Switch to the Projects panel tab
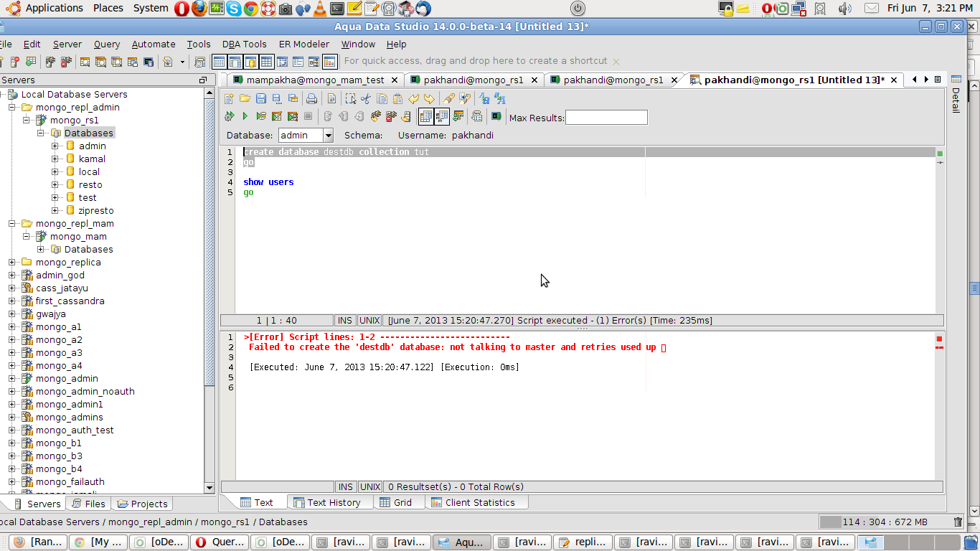This screenshot has width=980, height=551. click(x=142, y=504)
